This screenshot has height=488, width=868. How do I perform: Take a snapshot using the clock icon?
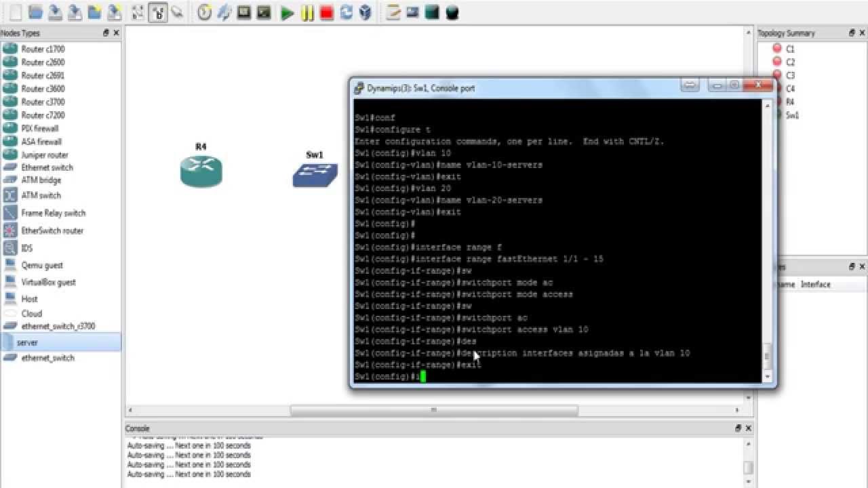(204, 12)
